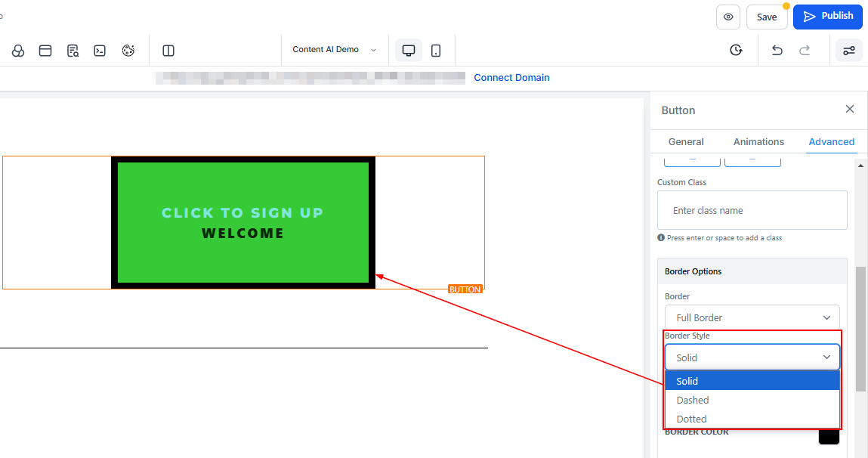Open the custom code terminal icon

click(100, 51)
